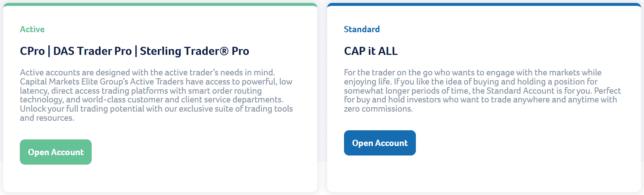The height and width of the screenshot is (195, 644).
Task: Click the text "Capital Markets Elite Group's Active Traders"
Action: (x=102, y=82)
